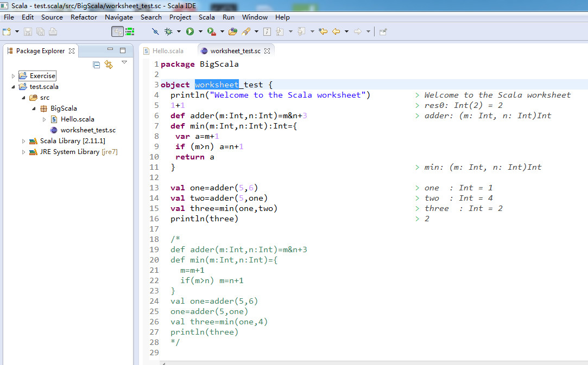The height and width of the screenshot is (365, 588).
Task: Open the Project menu
Action: point(180,17)
